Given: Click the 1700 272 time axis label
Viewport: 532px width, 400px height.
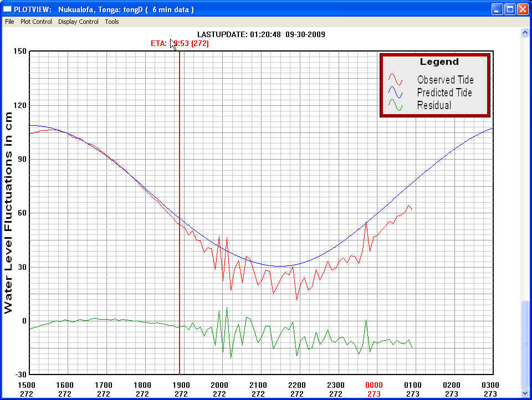Looking at the screenshot, I should tap(104, 389).
